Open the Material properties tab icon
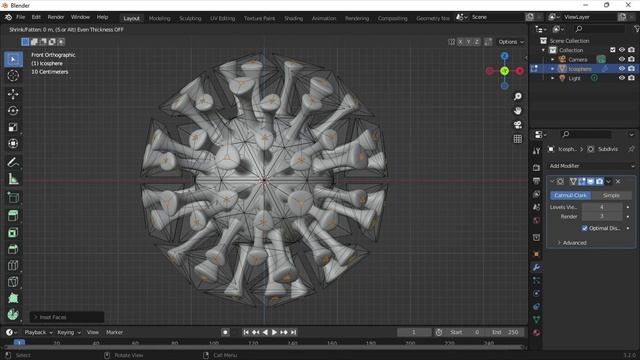The height and width of the screenshot is (360, 640). point(536,332)
